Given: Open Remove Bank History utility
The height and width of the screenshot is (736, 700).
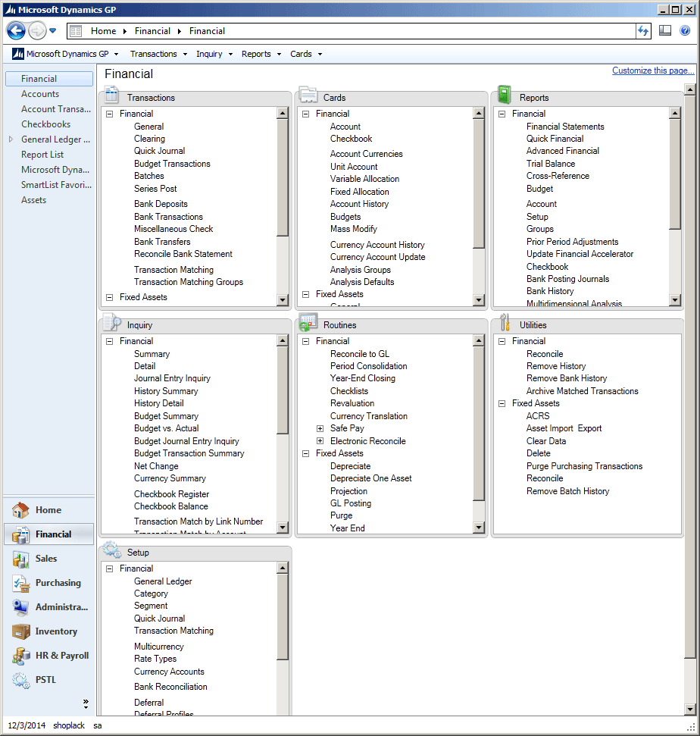Looking at the screenshot, I should click(x=566, y=378).
